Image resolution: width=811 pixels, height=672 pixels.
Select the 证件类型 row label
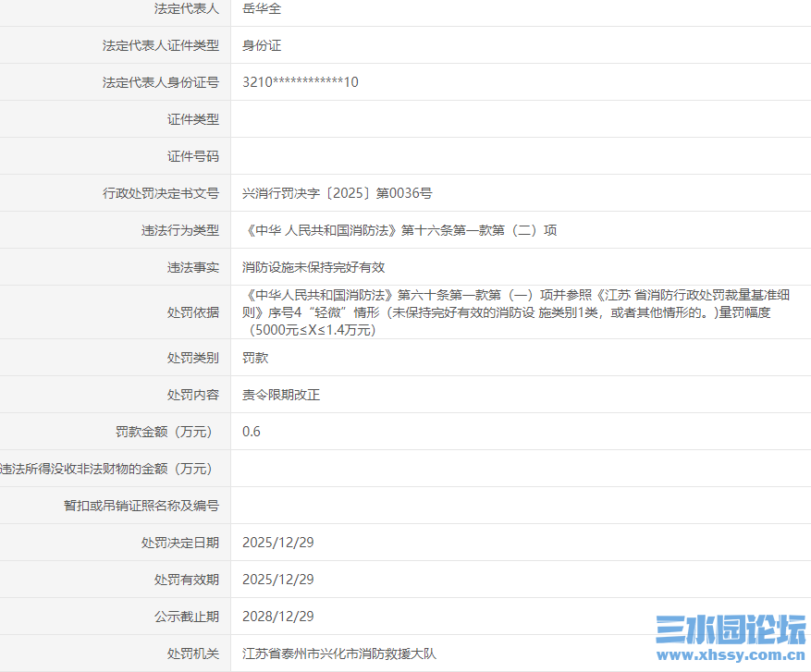[195, 118]
